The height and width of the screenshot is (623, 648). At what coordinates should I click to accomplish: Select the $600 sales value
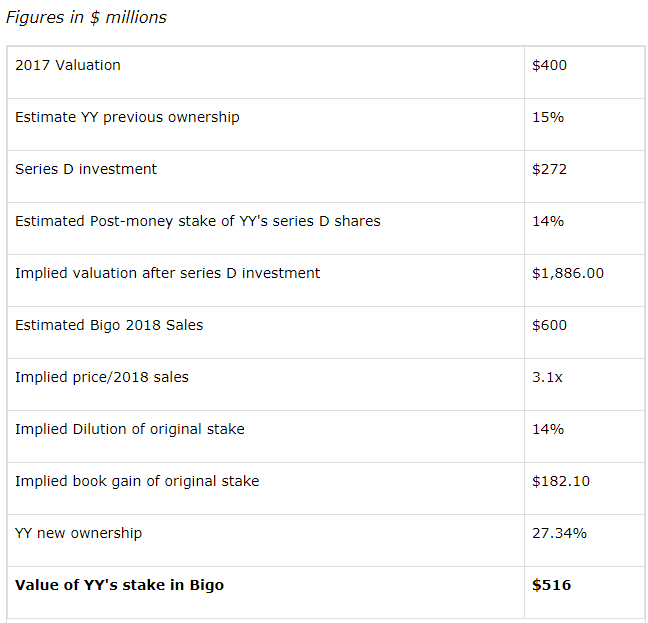[x=549, y=325]
